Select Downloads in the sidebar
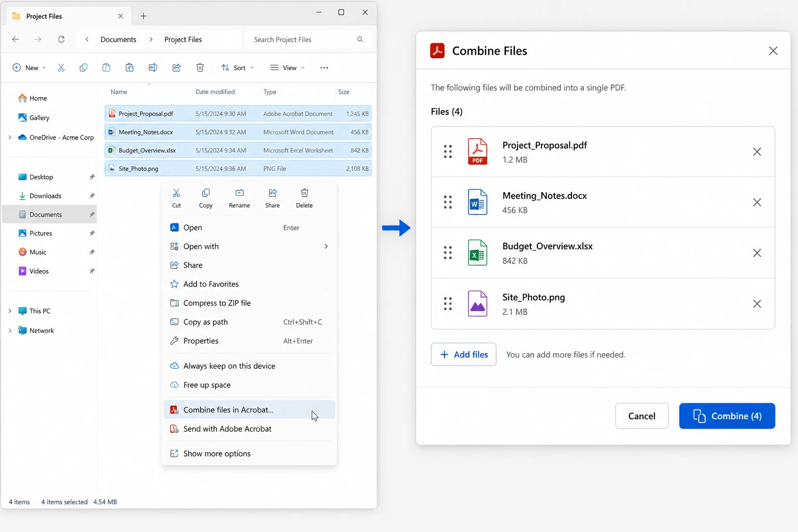798x532 pixels. click(x=49, y=196)
